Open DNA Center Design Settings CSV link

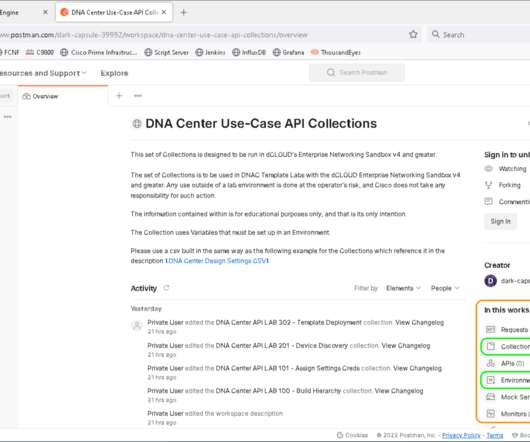click(x=217, y=261)
